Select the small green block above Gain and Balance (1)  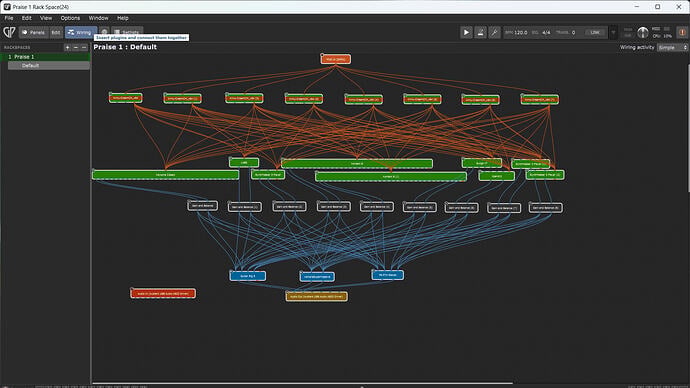(x=244, y=162)
